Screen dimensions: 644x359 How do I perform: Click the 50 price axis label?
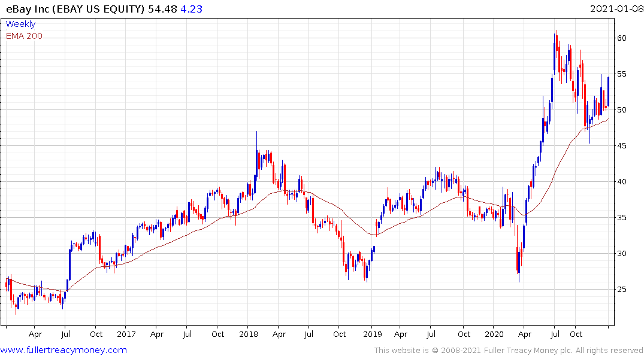(622, 110)
